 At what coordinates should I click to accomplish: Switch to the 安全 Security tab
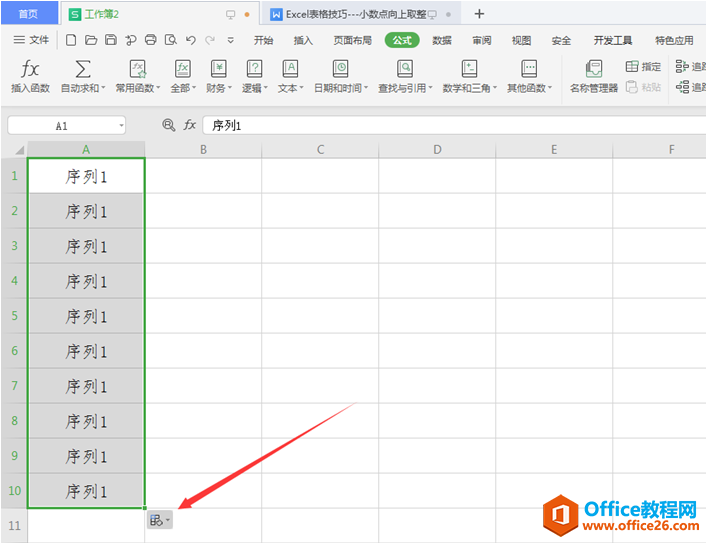(561, 41)
